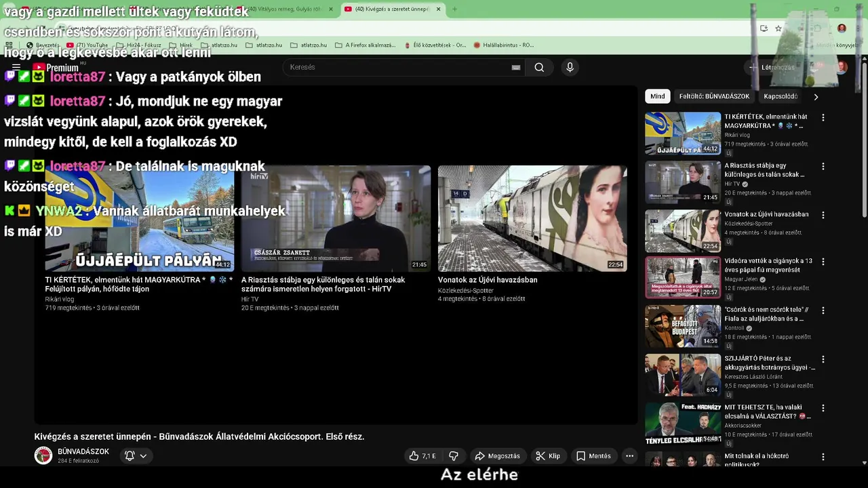The image size is (868, 488).
Task: Open (71) YouTube bookmark
Action: click(x=87, y=45)
